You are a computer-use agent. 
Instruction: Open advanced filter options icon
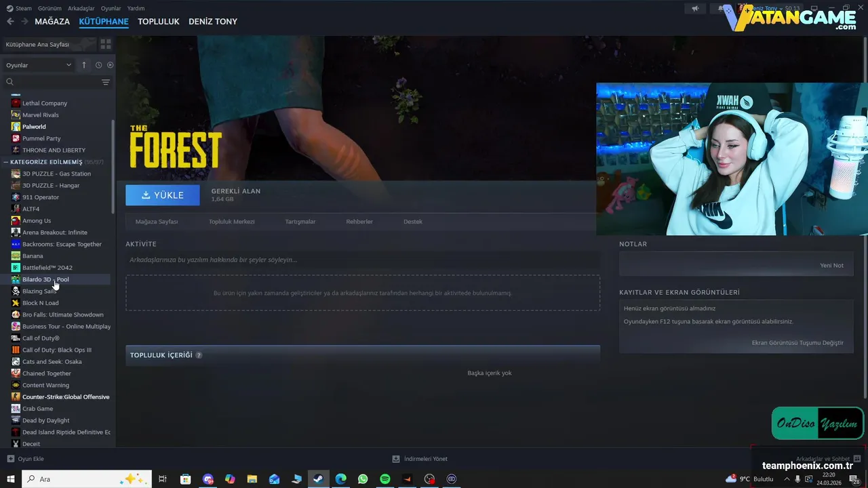[x=106, y=82]
